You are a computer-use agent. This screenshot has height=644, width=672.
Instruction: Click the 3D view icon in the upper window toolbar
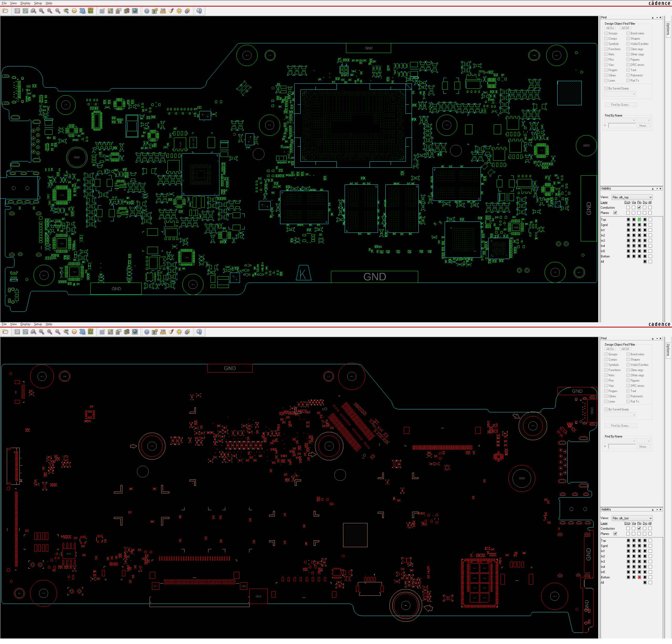[82, 11]
